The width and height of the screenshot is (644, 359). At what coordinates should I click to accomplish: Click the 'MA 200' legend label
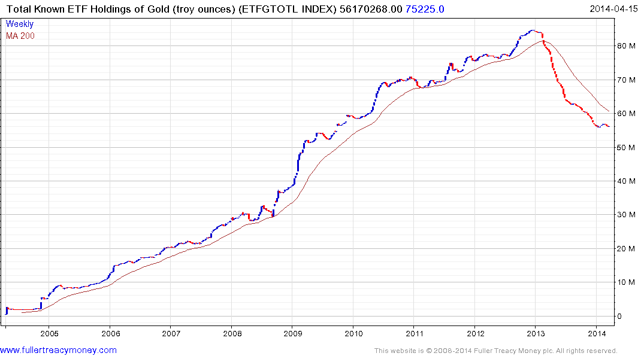[20, 36]
